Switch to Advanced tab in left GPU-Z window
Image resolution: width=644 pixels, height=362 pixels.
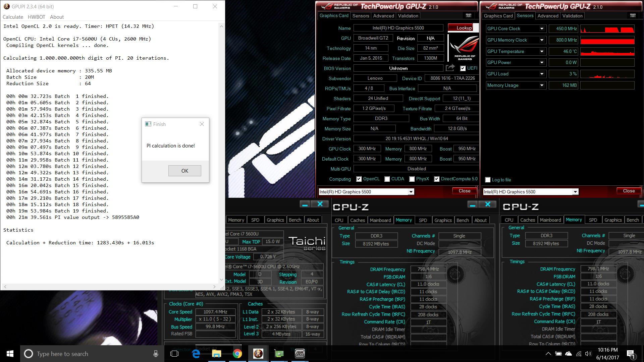[383, 16]
